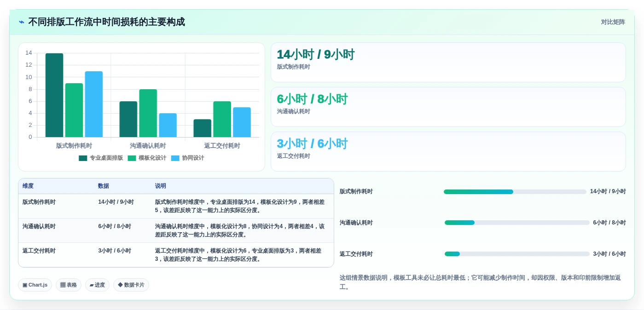This screenshot has height=310, width=644.
Task: Select the 表格 chip
Action: click(69, 285)
